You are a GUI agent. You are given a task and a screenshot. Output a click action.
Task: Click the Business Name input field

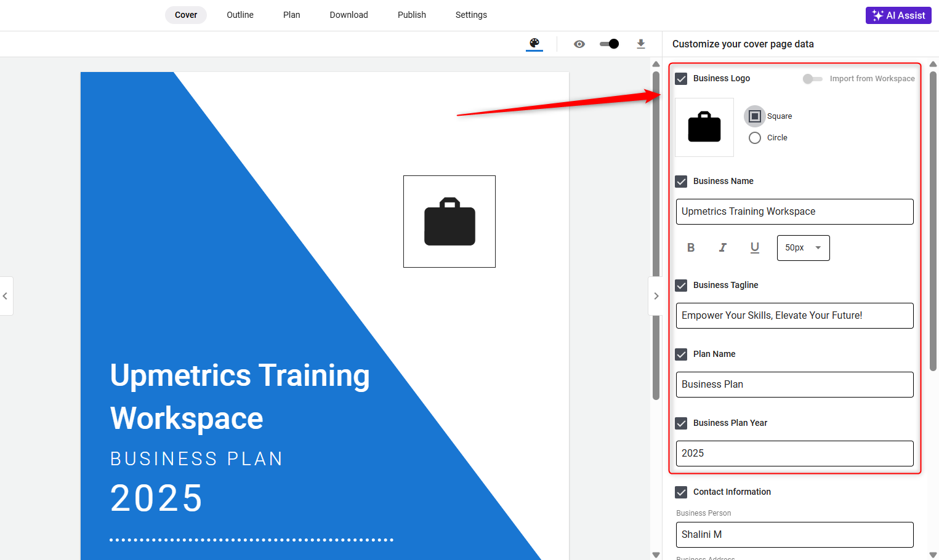(x=794, y=212)
